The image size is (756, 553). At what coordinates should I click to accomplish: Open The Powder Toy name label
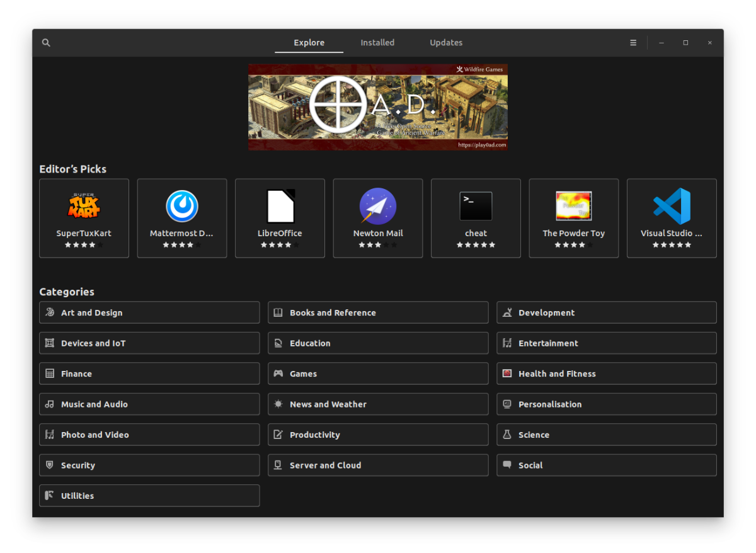(x=574, y=233)
